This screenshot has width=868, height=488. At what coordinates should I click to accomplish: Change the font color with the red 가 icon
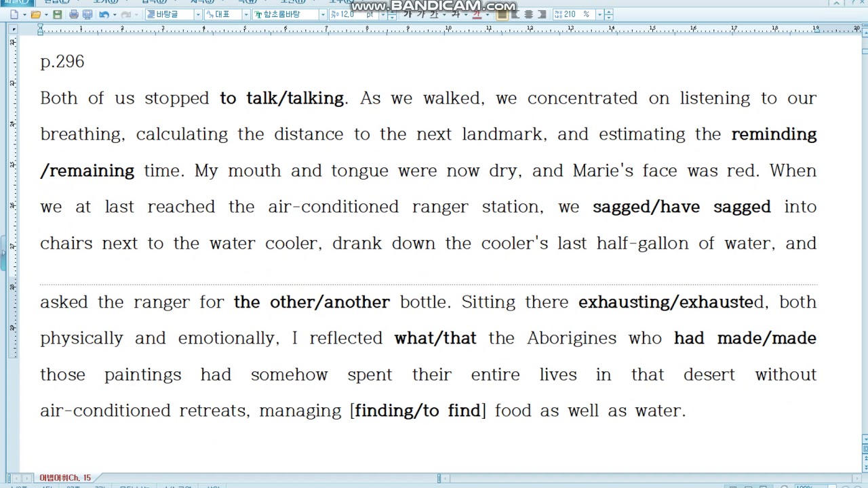click(477, 14)
